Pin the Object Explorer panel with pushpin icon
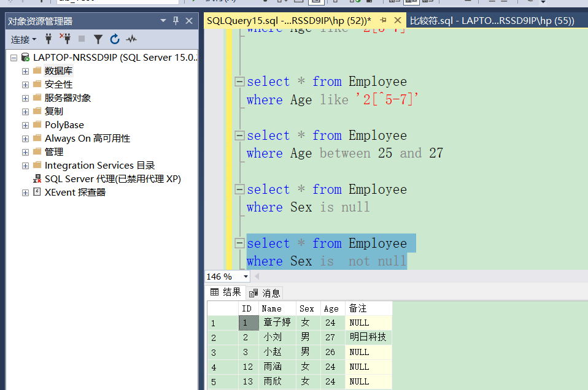This screenshot has width=588, height=390. coord(176,21)
